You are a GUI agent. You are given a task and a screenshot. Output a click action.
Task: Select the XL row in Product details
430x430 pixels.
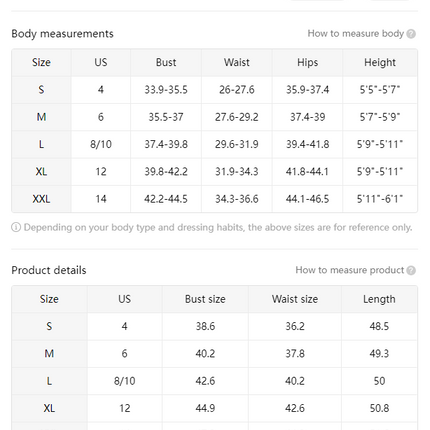[215, 408]
